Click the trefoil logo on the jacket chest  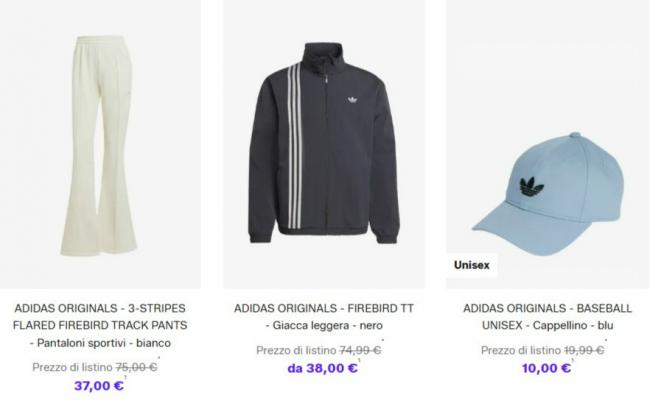tap(352, 100)
